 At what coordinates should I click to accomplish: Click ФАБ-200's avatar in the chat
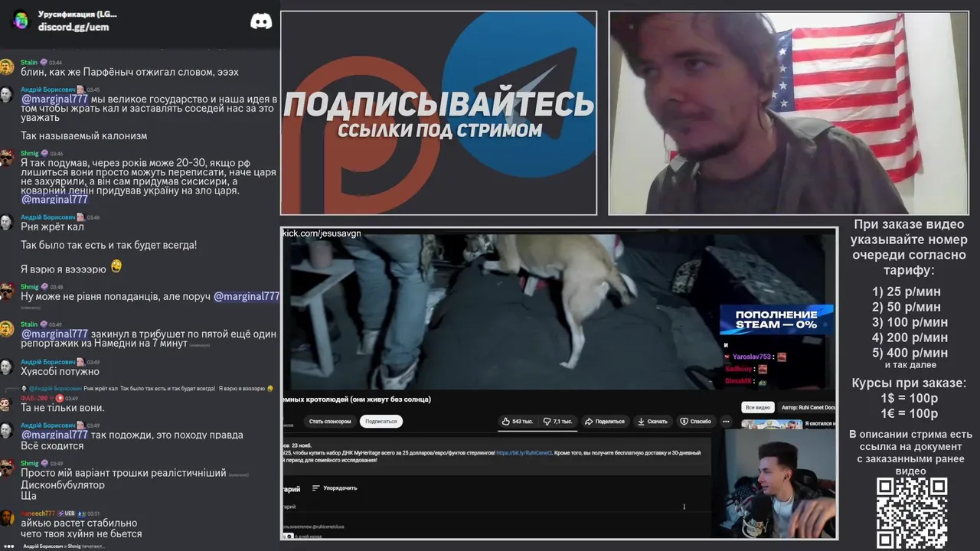[7, 403]
